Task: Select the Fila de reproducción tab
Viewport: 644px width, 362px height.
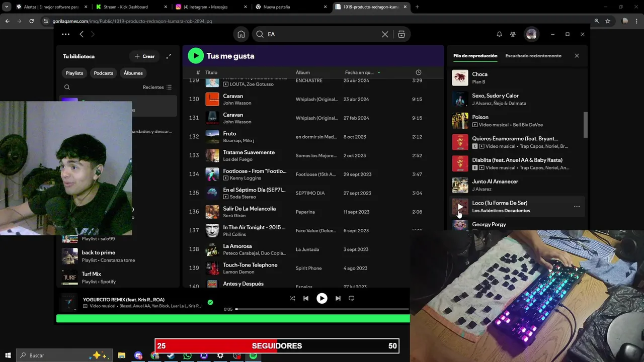Action: 475,56
